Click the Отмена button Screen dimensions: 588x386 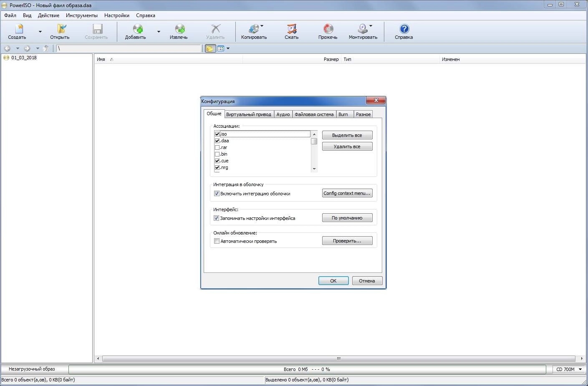click(x=367, y=281)
